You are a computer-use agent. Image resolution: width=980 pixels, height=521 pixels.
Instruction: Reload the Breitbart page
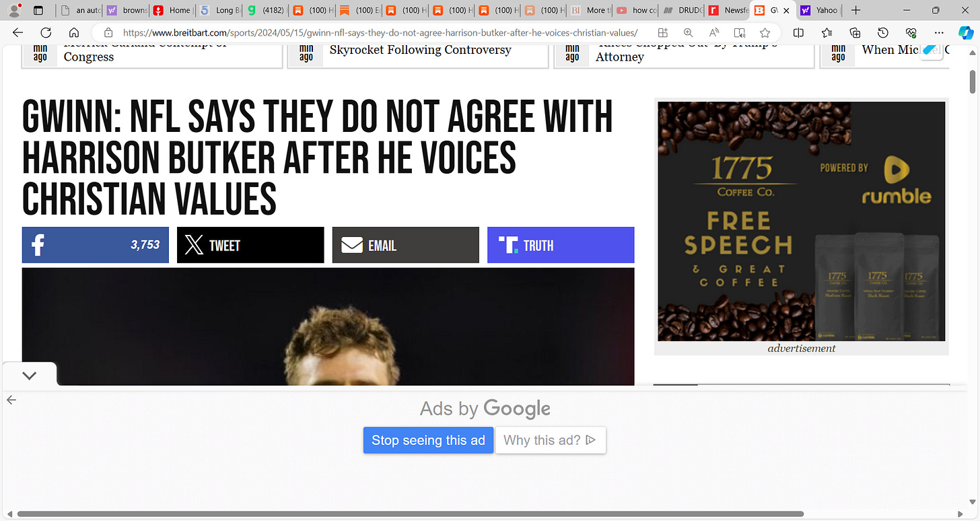tap(46, 32)
